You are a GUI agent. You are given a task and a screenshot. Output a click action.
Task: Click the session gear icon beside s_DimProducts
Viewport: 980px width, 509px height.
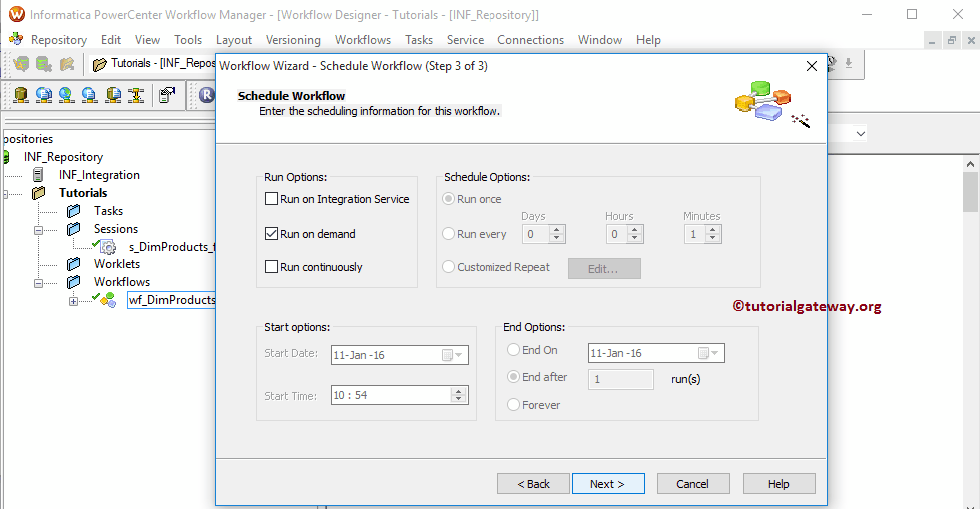tap(108, 247)
